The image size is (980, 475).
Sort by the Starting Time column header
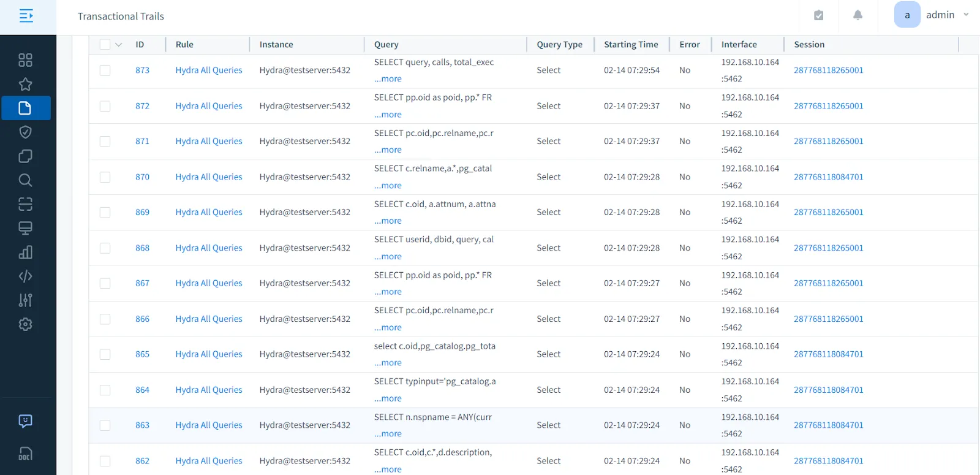coord(630,45)
